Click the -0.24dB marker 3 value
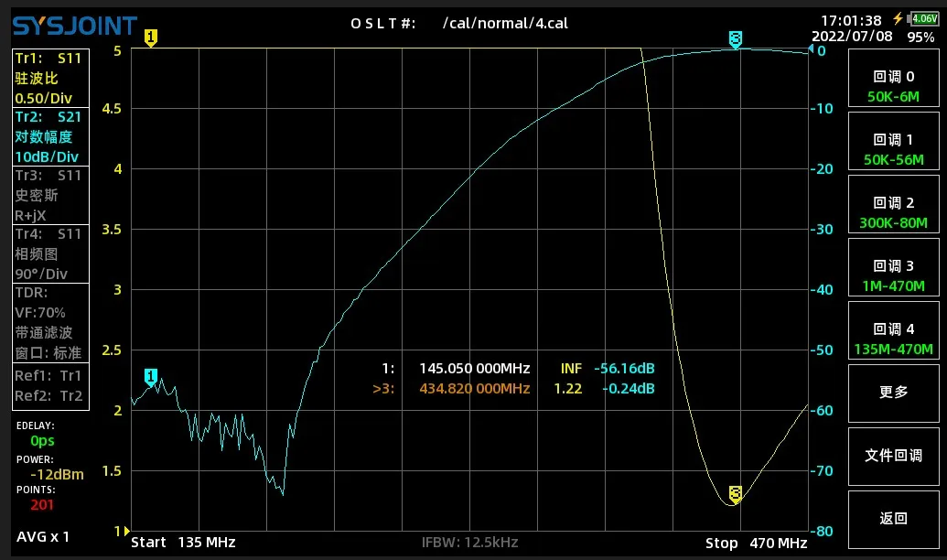 pyautogui.click(x=628, y=389)
